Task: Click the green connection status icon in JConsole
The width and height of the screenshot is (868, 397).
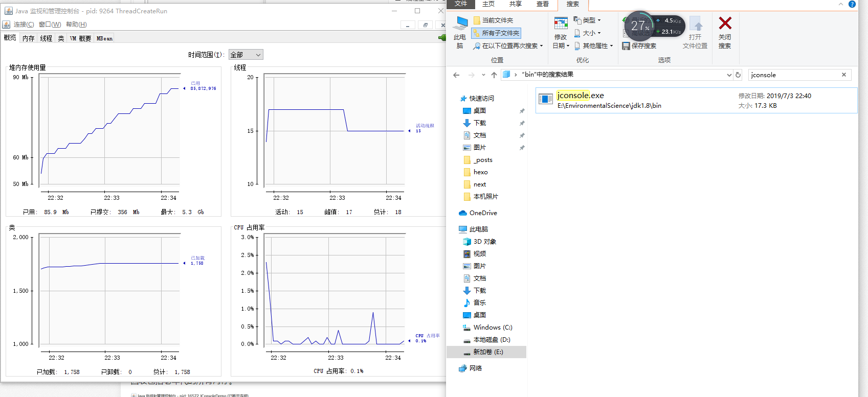Action: 442,37
